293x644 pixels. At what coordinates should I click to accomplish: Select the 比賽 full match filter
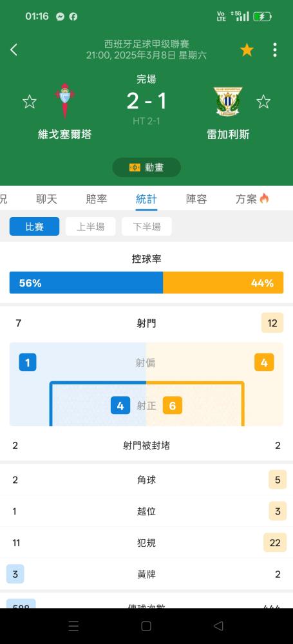(35, 226)
